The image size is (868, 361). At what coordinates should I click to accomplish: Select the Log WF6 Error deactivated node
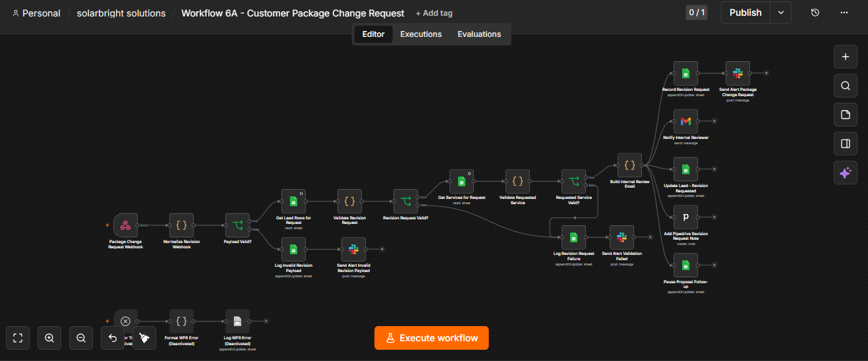coord(237,321)
